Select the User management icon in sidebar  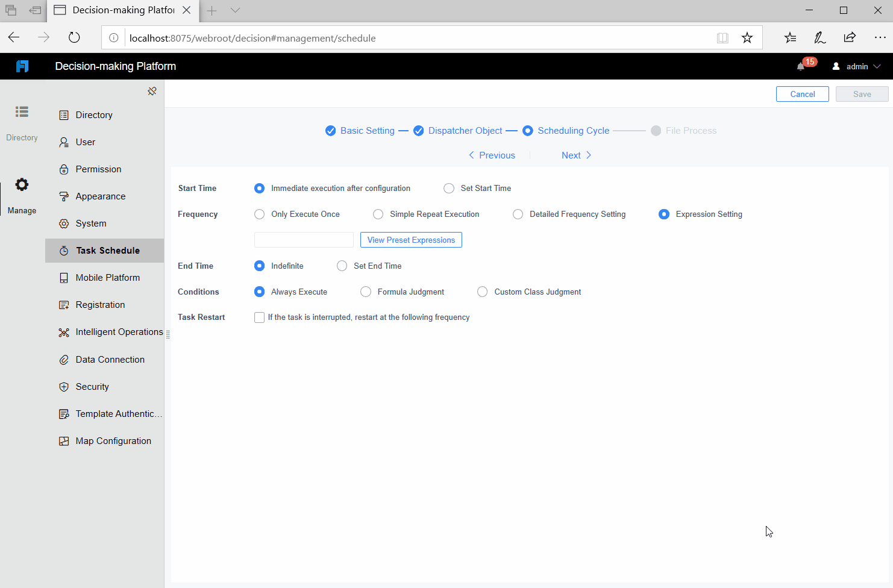(64, 142)
